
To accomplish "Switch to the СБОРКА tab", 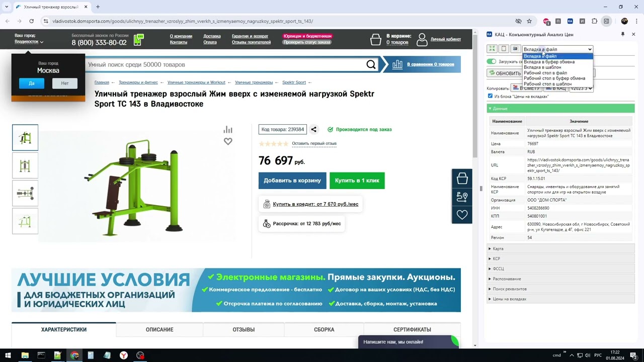I will (x=324, y=330).
